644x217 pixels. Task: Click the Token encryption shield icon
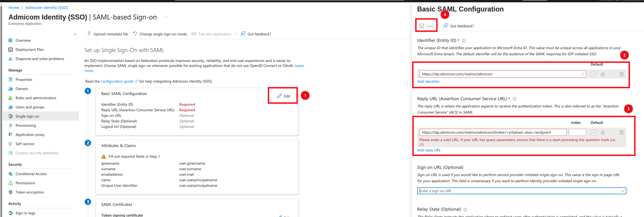pyautogui.click(x=11, y=192)
